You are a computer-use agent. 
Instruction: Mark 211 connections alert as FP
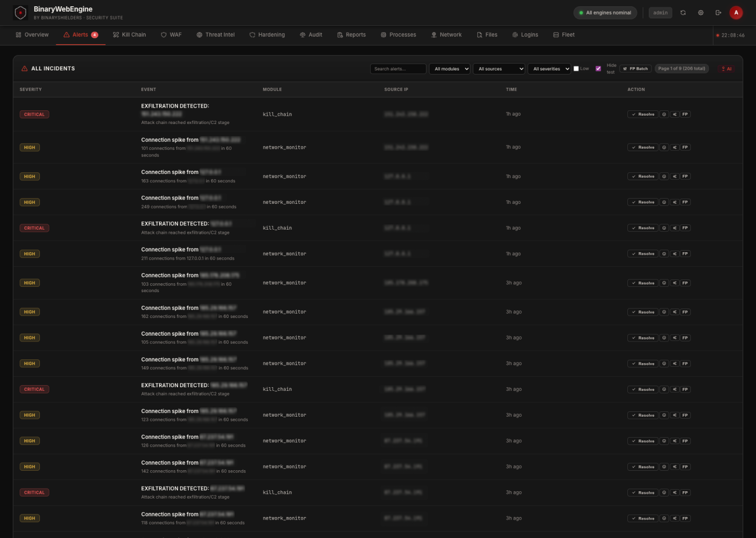685,254
